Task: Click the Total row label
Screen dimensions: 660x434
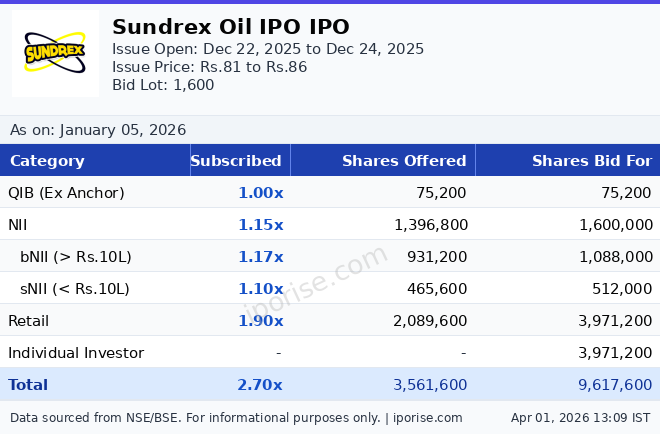Action: click(28, 385)
